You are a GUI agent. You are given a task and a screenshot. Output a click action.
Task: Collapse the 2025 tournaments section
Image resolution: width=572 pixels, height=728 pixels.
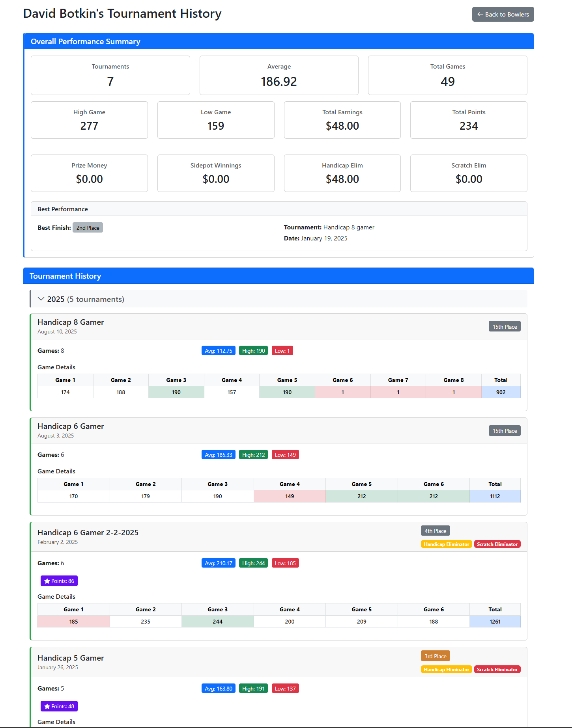click(x=81, y=299)
